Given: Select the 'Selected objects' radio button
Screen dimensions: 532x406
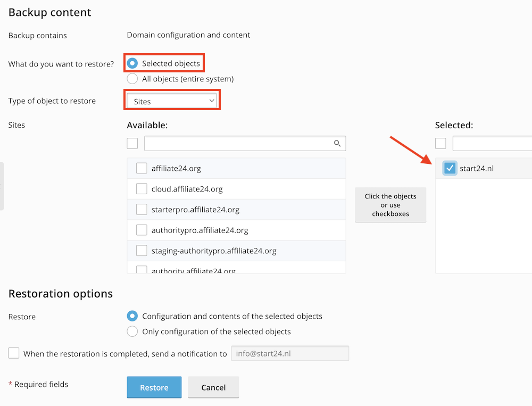Looking at the screenshot, I should [132, 63].
